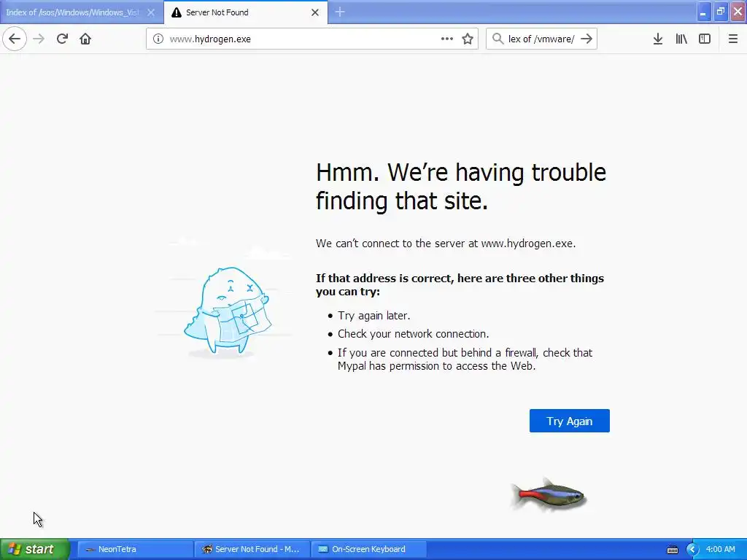The height and width of the screenshot is (560, 747).
Task: Click the confused dinosaur illustration
Action: 228,311
